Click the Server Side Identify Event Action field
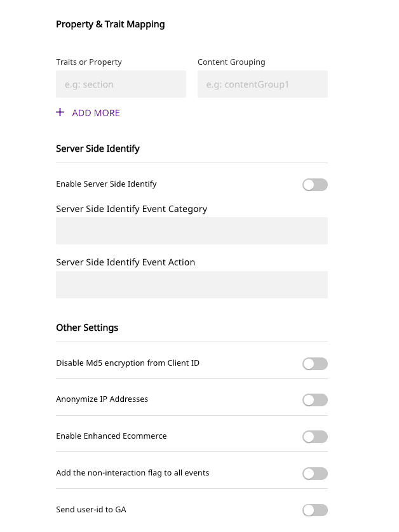The height and width of the screenshot is (532, 399). click(x=192, y=284)
